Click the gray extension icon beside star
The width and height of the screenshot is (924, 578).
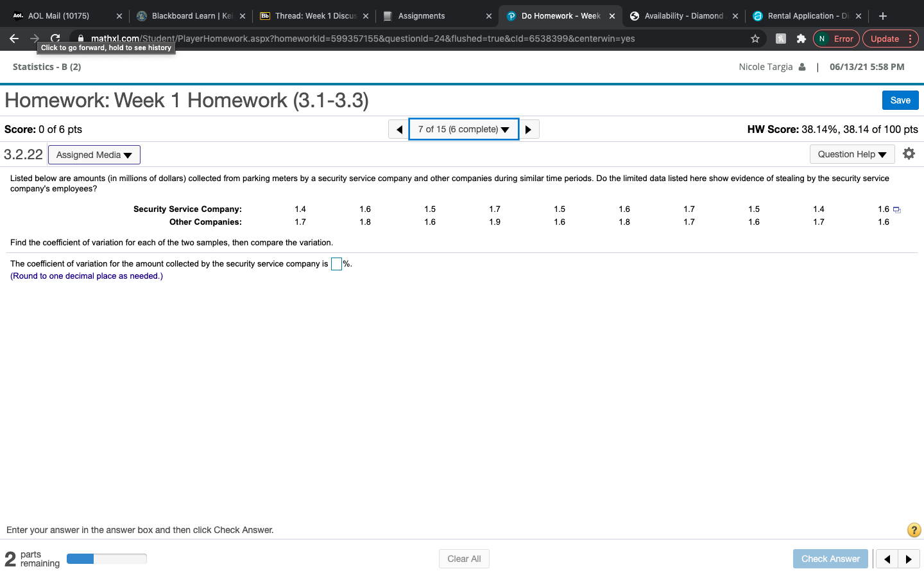click(781, 39)
